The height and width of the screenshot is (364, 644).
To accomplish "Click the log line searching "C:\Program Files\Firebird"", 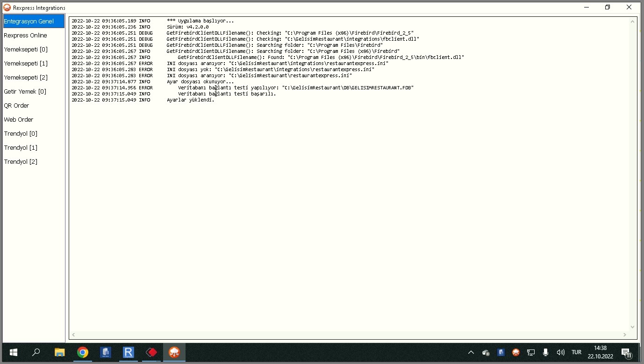I will (x=274, y=45).
